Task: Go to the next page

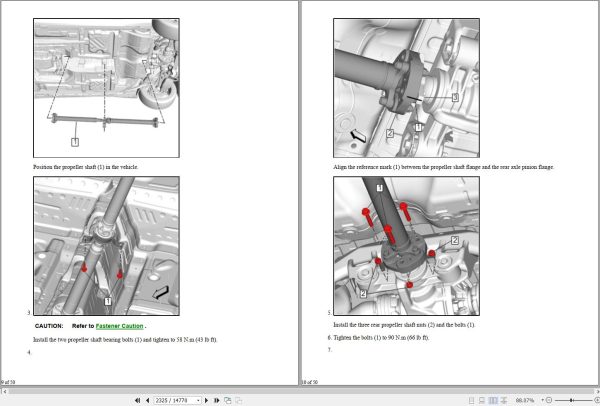Action: pos(207,400)
